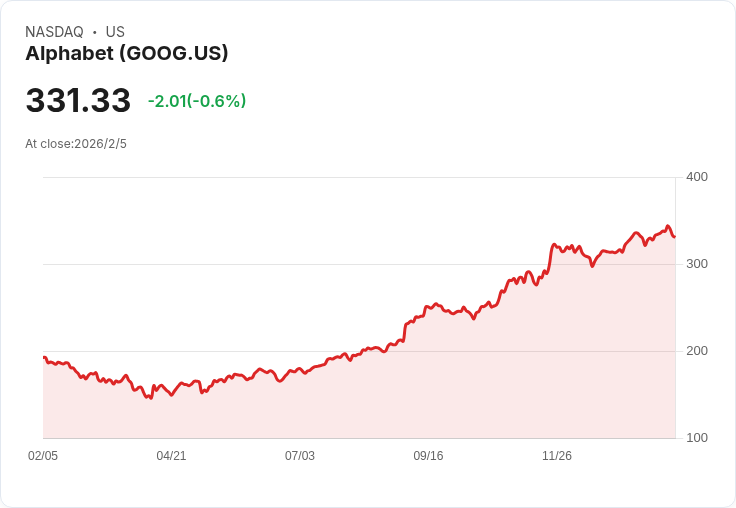Image resolution: width=736 pixels, height=508 pixels.
Task: Click the At close 2026/2/5 timestamp
Action: click(76, 144)
